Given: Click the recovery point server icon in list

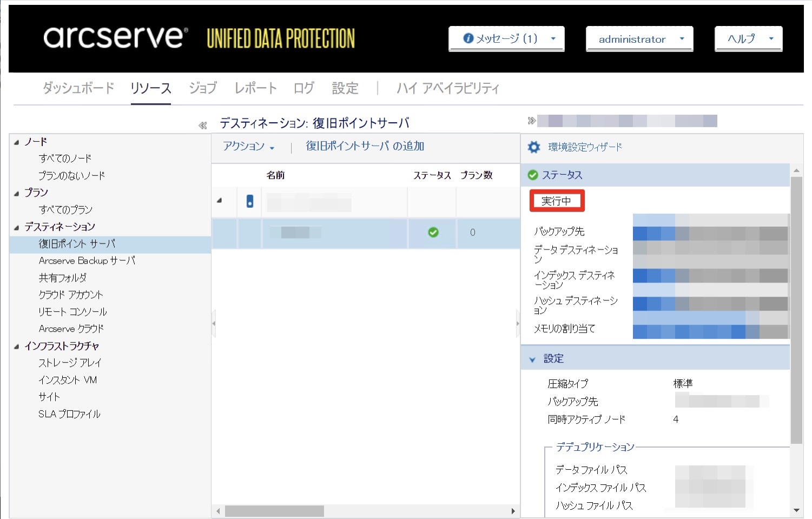Looking at the screenshot, I should [249, 201].
